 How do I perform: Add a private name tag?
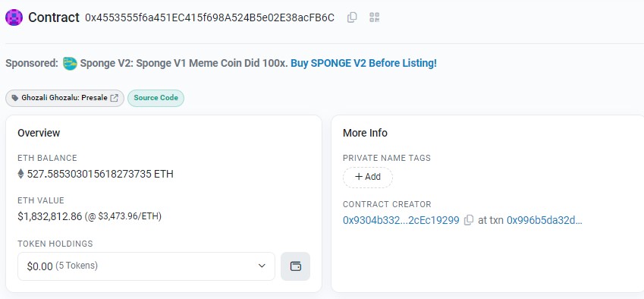(368, 177)
